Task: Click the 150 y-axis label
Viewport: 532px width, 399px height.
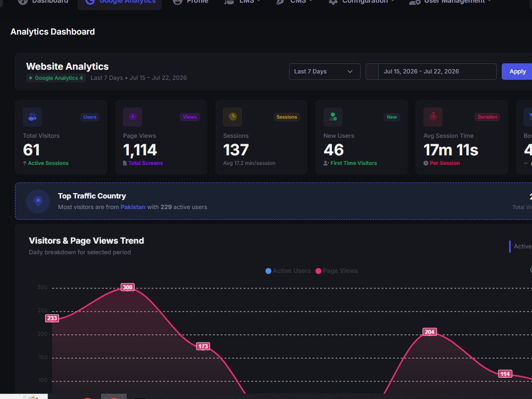Action: coord(43,358)
